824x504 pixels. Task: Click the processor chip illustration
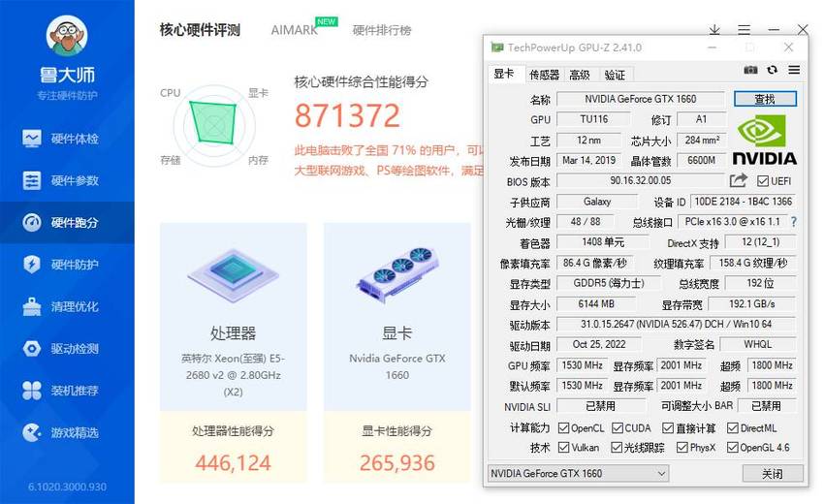pos(233,275)
